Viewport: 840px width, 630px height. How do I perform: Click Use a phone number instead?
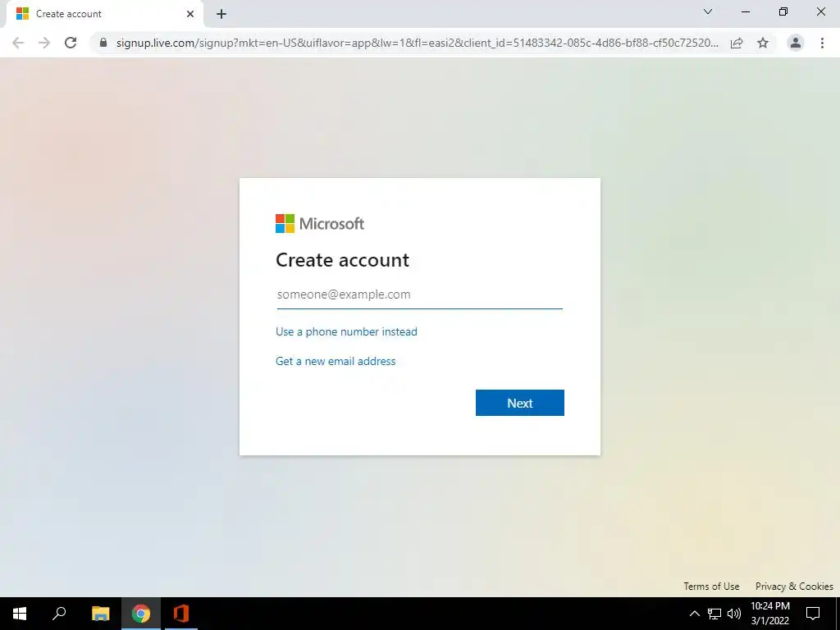(346, 331)
